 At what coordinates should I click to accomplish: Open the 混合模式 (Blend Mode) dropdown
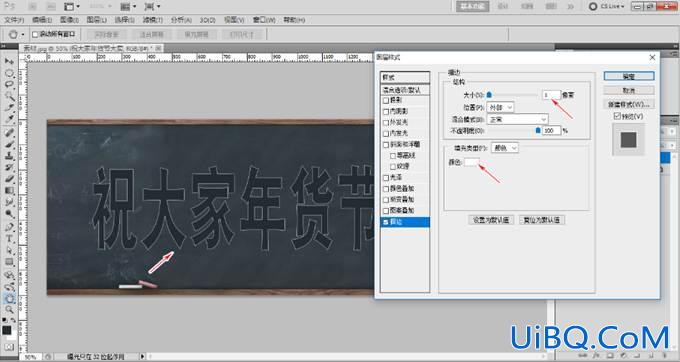coord(517,119)
